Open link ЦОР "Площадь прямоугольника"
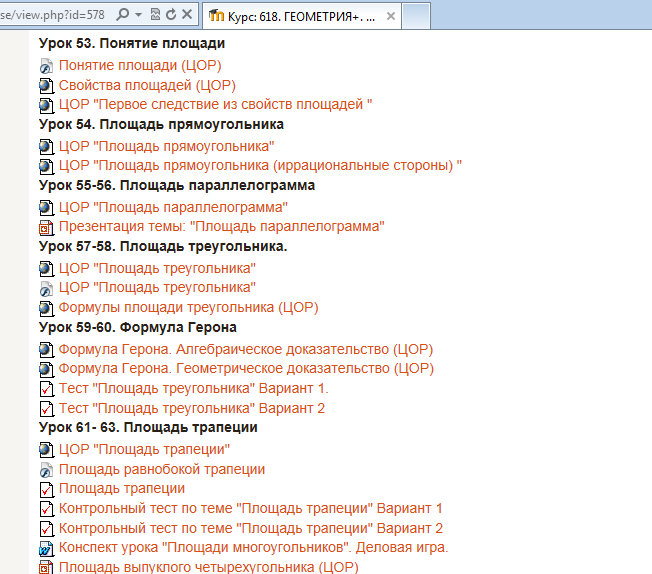The width and height of the screenshot is (652, 574). click(x=166, y=146)
